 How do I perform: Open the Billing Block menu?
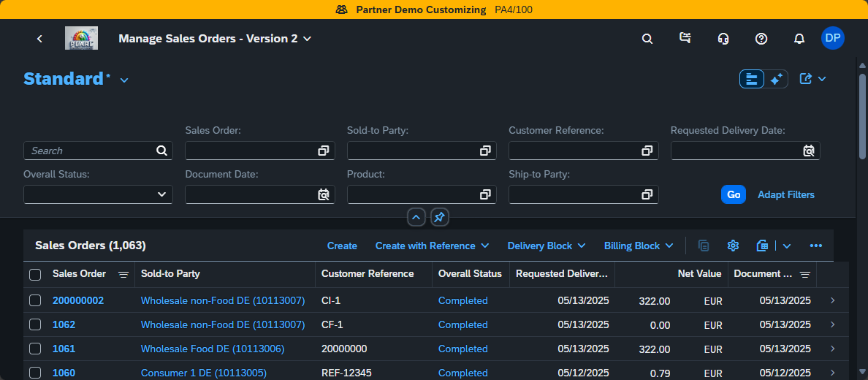[639, 246]
